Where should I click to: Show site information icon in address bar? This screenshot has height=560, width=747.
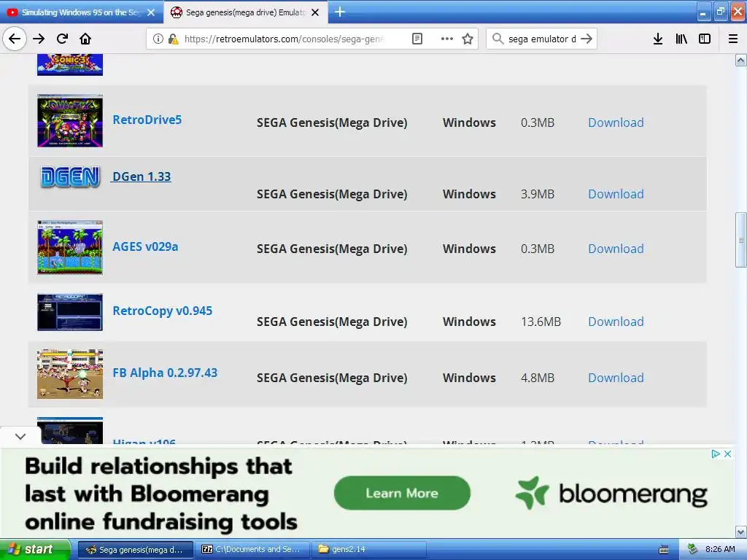(158, 39)
